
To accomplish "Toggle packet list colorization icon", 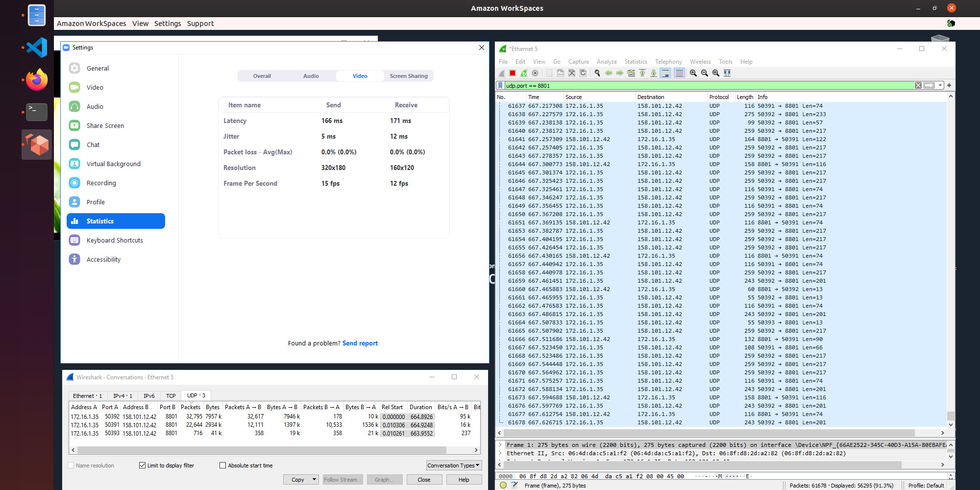I will pos(679,73).
